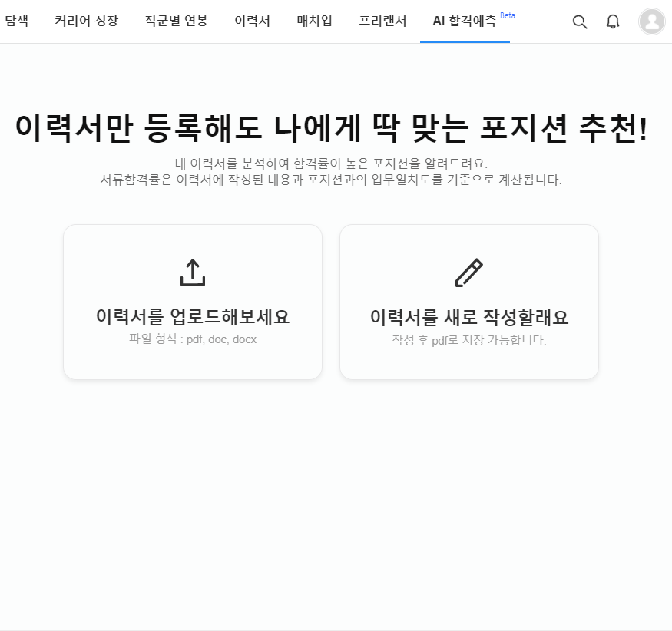Open the user profile avatar

tap(652, 21)
